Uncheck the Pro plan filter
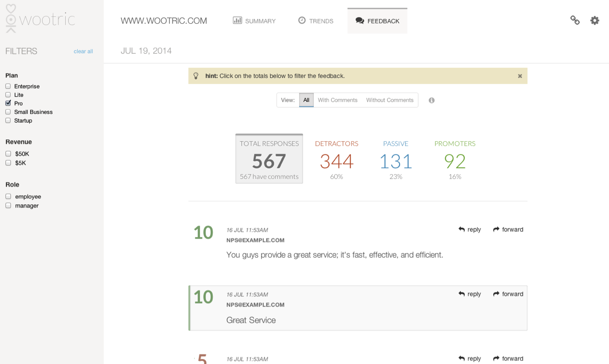 pos(8,104)
